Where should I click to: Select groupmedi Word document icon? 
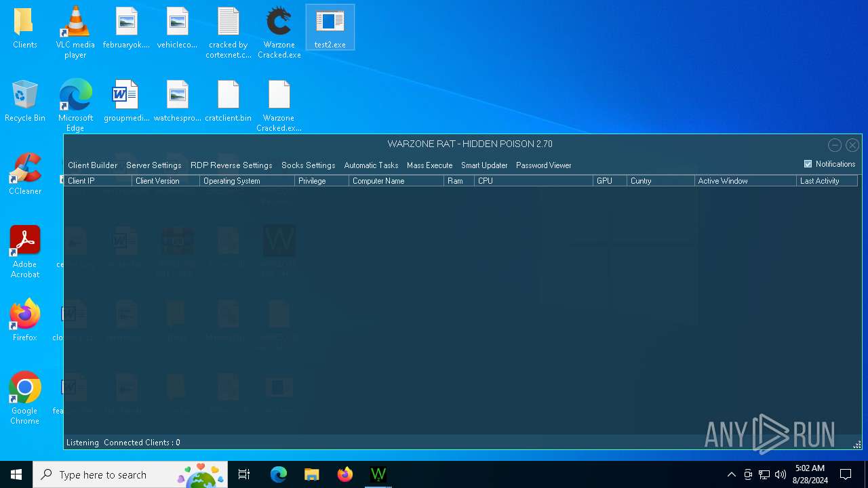(126, 101)
